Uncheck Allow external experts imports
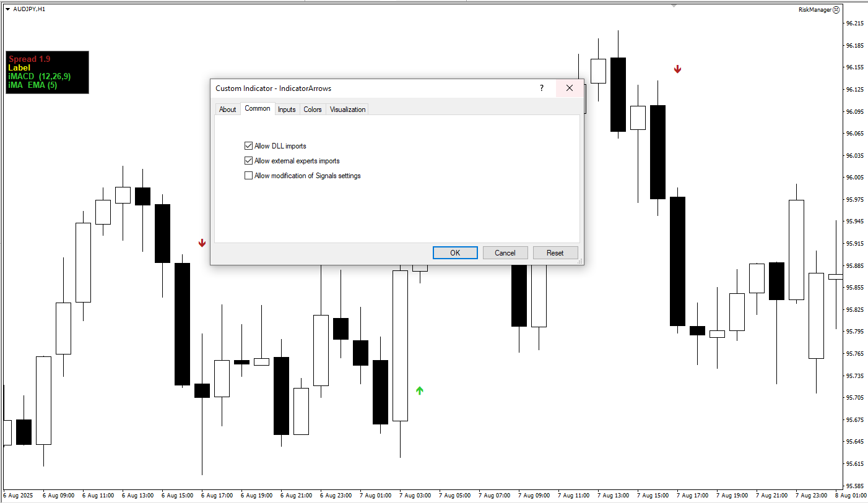 [248, 160]
